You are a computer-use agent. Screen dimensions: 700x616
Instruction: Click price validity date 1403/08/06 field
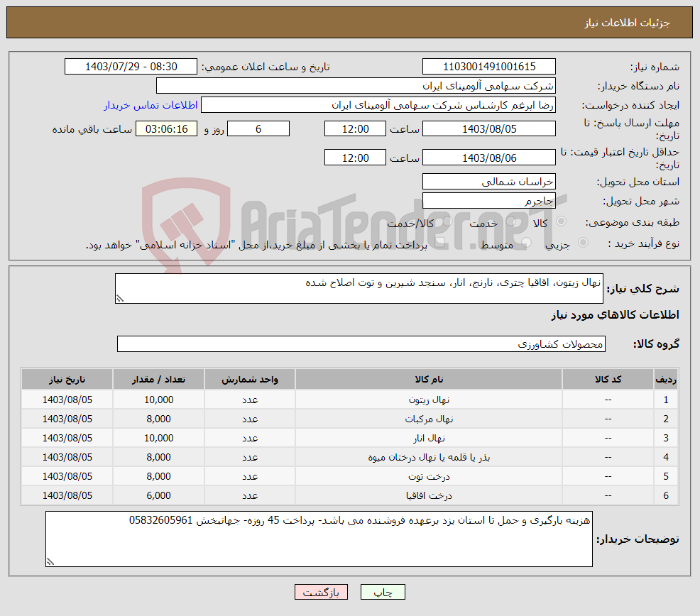coord(489,158)
